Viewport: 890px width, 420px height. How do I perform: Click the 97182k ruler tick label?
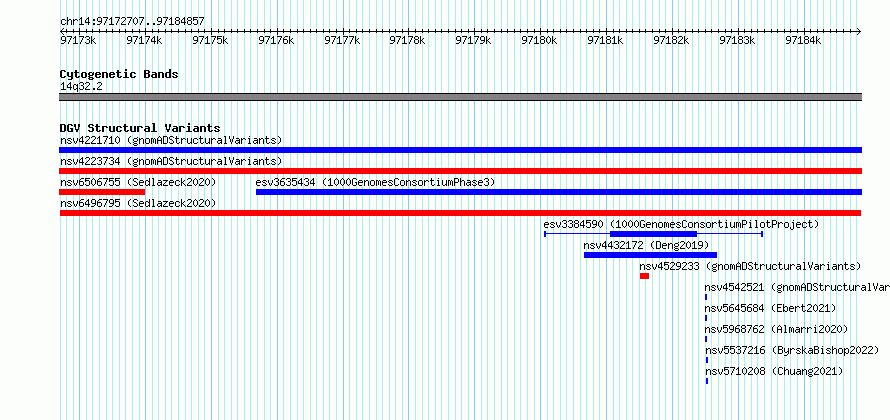pos(671,40)
